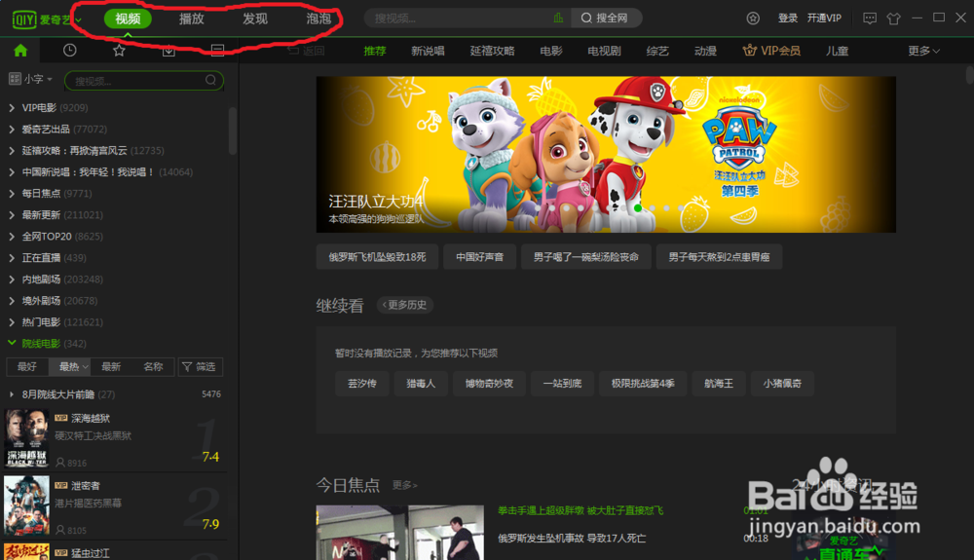Click the 航海王 recommendation
The height and width of the screenshot is (560, 974).
[x=719, y=384]
